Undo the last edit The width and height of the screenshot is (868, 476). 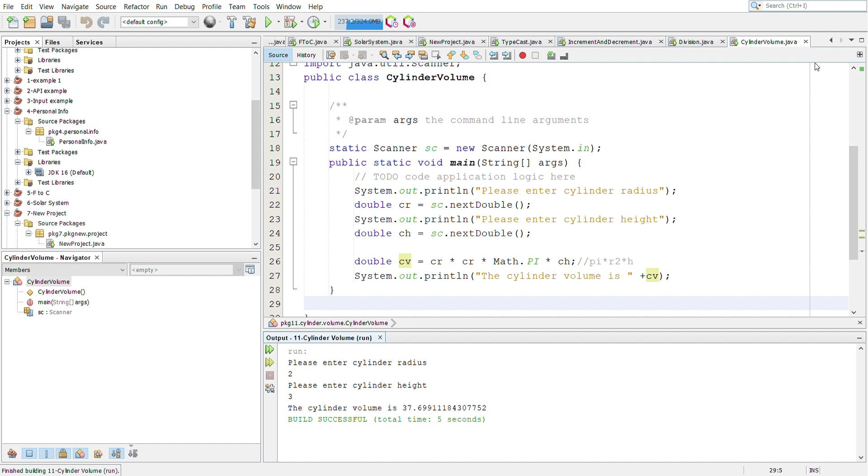tap(86, 22)
